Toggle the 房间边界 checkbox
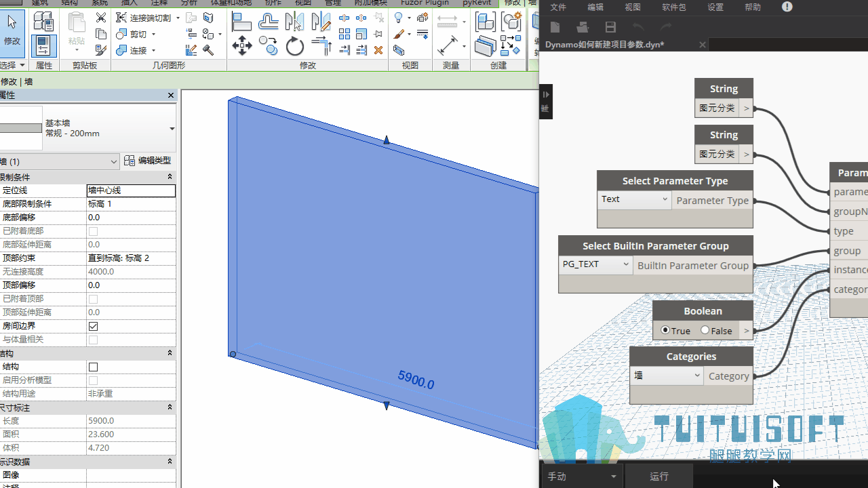The image size is (868, 488). [x=94, y=326]
